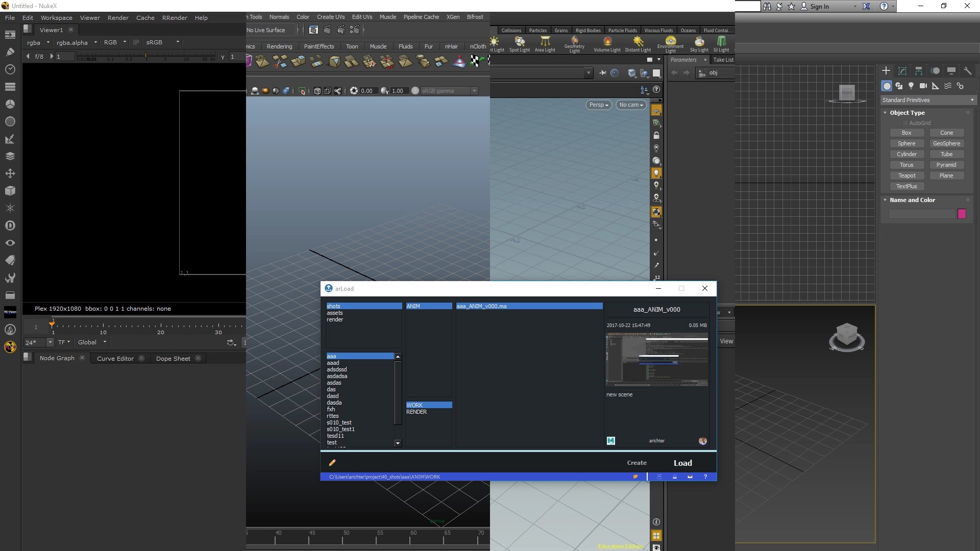
Task: Click the GeoSphere button
Action: [946, 143]
